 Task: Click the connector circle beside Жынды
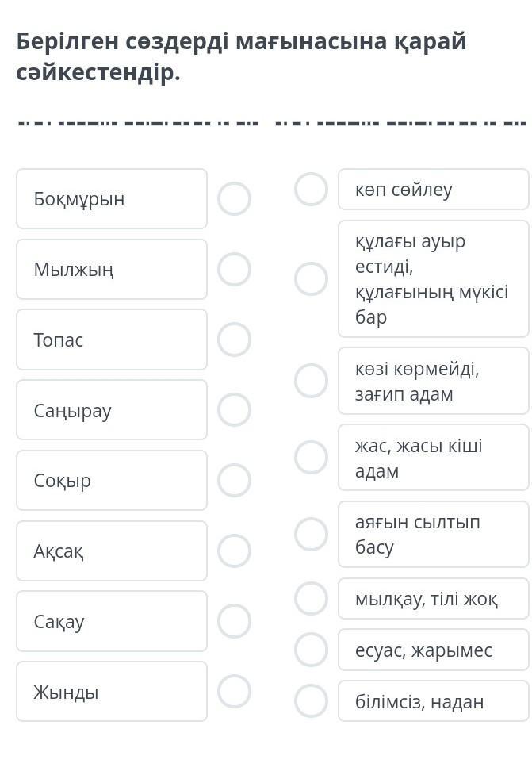(x=235, y=692)
